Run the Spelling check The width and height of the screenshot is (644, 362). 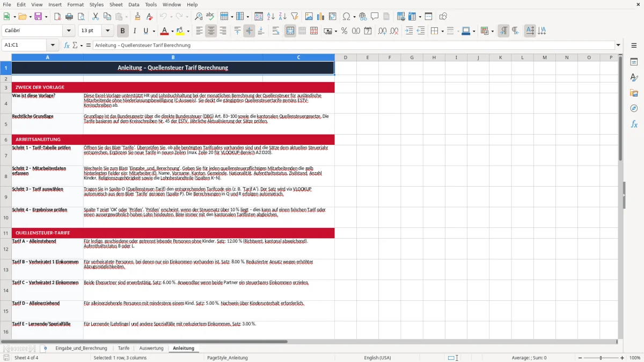click(x=210, y=17)
